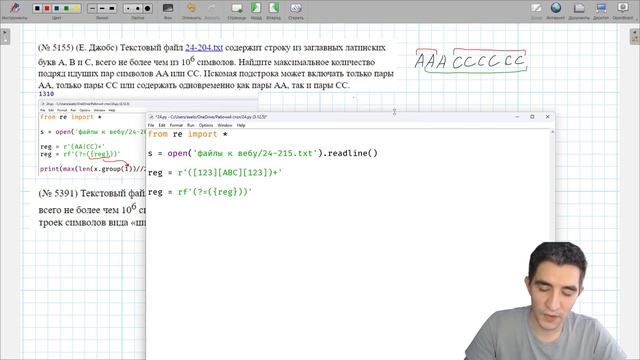Choose the thin line width
Screen dimensions: 640x360
[x=92, y=8]
